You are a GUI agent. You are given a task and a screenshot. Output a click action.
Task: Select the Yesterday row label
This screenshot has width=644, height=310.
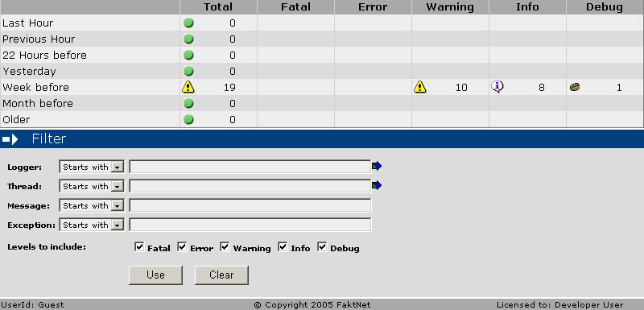[29, 72]
